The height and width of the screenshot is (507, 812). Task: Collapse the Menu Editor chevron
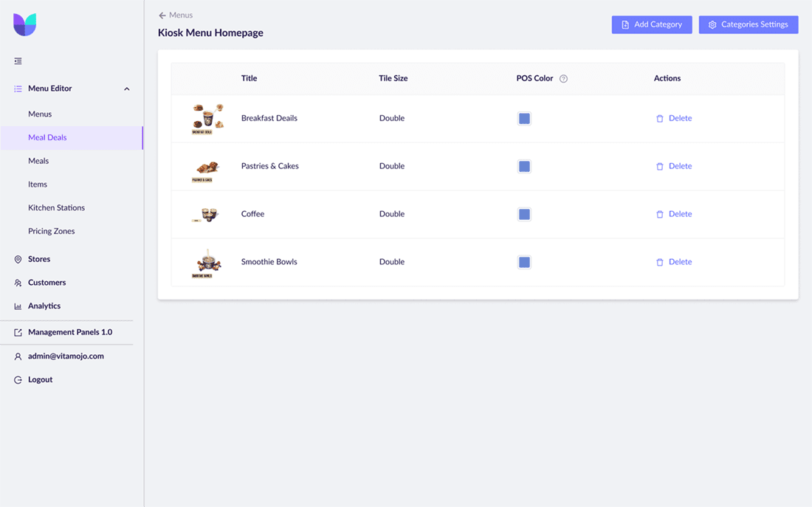click(x=126, y=89)
